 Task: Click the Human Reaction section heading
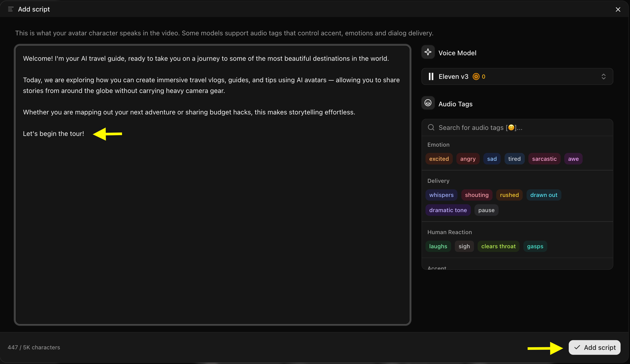pyautogui.click(x=449, y=232)
